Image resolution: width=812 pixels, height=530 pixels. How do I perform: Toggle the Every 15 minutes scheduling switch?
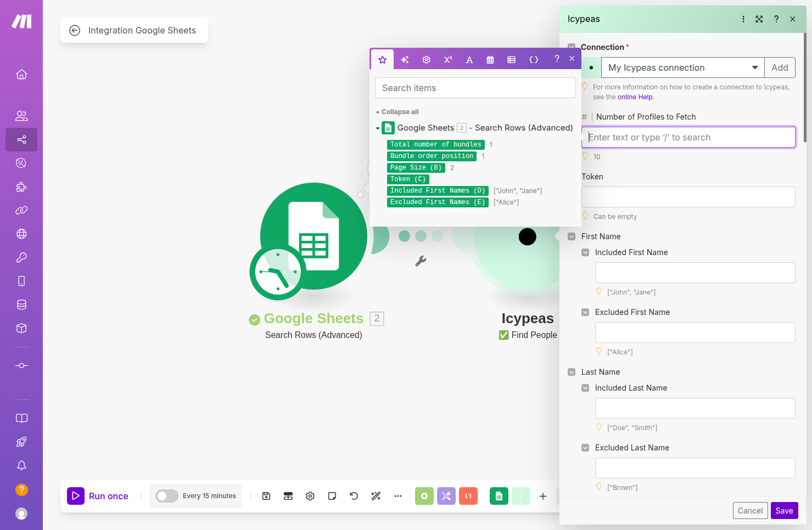(x=166, y=496)
